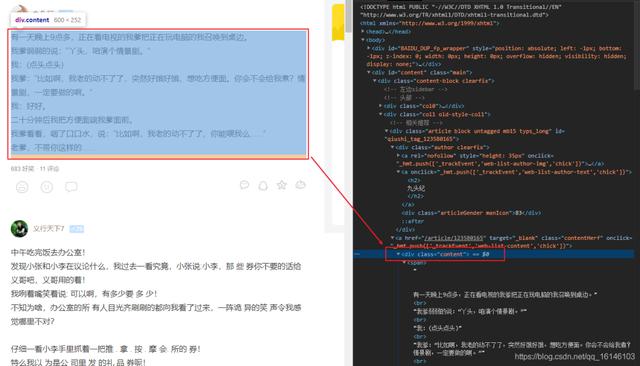The width and height of the screenshot is (640, 366).
Task: Select the html xmlns element line
Action: point(429,23)
